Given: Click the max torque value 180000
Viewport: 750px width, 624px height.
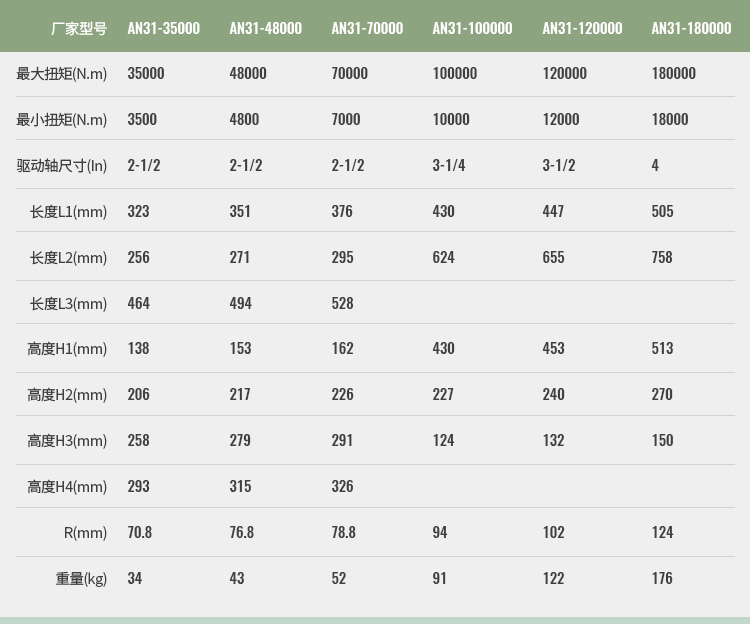Looking at the screenshot, I should coord(673,73).
